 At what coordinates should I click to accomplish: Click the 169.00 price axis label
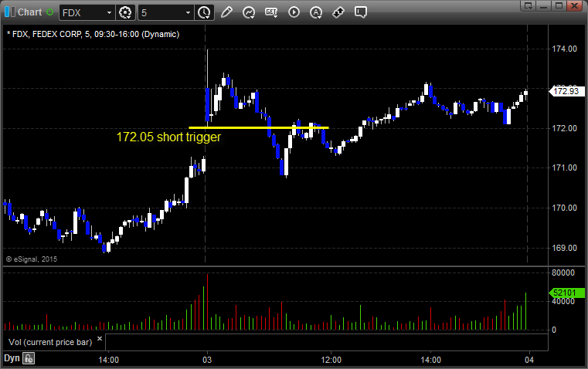(x=564, y=248)
